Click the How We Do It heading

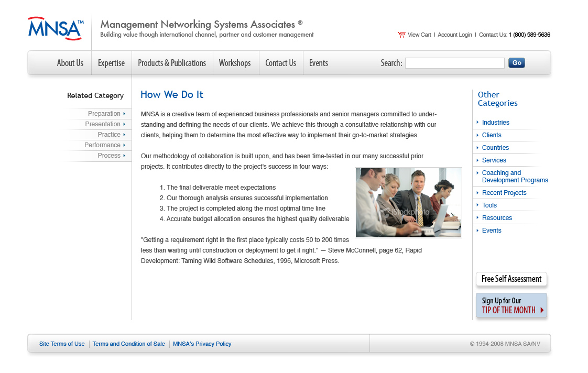tap(172, 94)
